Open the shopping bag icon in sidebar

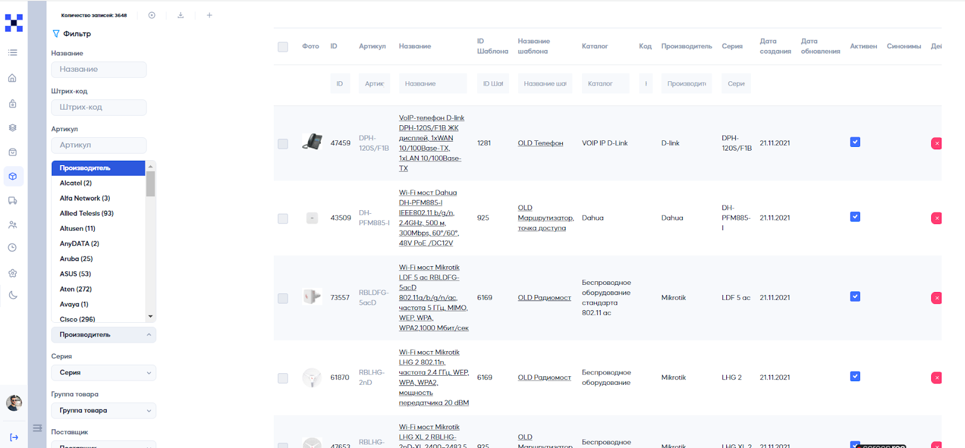(x=13, y=152)
